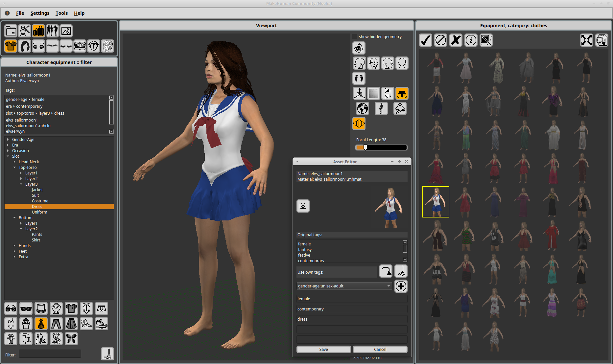The height and width of the screenshot is (364, 613).
Task: Click the feet view icon
Action: tap(359, 78)
